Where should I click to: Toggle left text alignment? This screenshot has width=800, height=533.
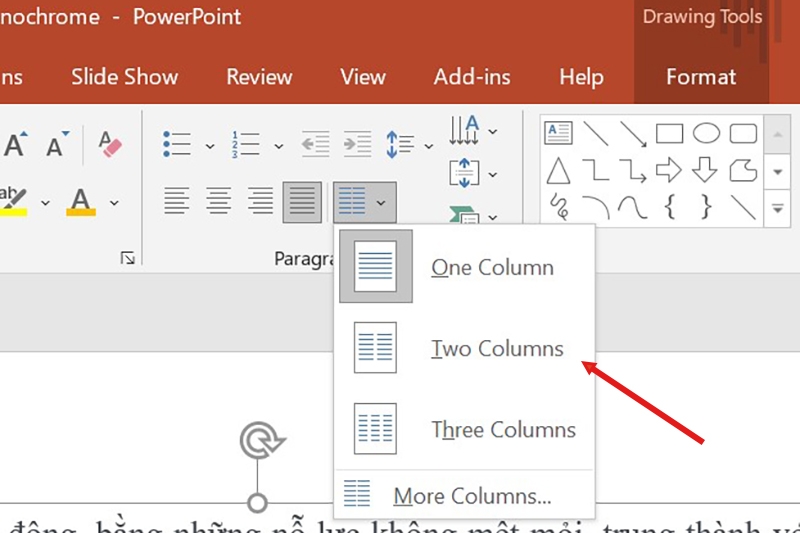click(177, 201)
